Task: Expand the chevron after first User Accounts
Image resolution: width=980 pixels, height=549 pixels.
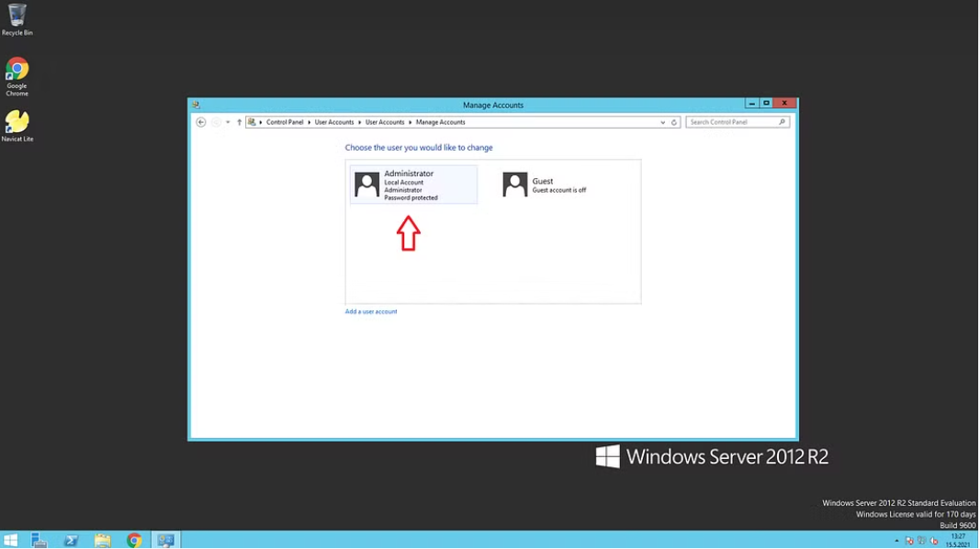Action: point(359,122)
